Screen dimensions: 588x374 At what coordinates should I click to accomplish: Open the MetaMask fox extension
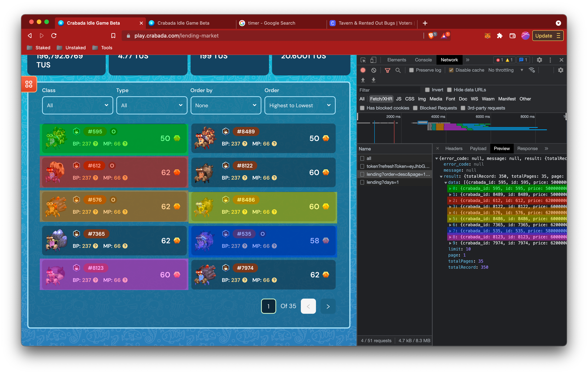[x=487, y=36]
